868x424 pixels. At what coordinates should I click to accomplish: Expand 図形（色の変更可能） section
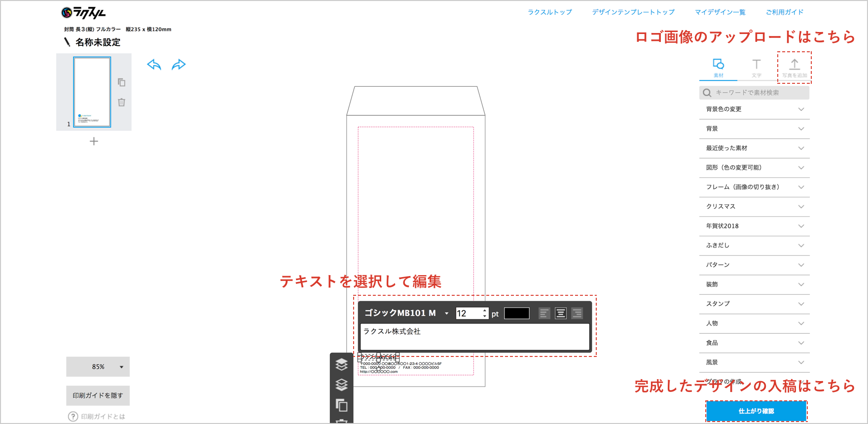[754, 168]
